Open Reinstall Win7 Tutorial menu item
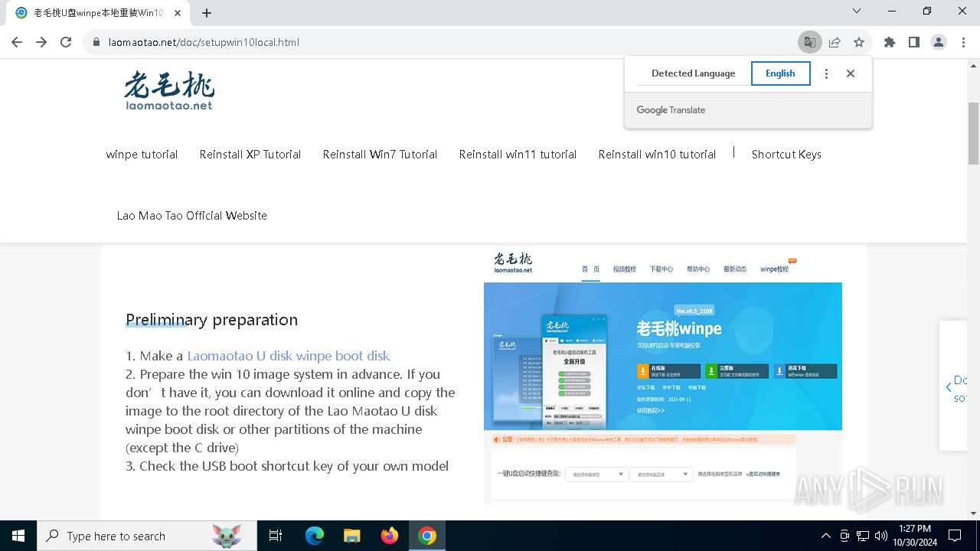 380,155
